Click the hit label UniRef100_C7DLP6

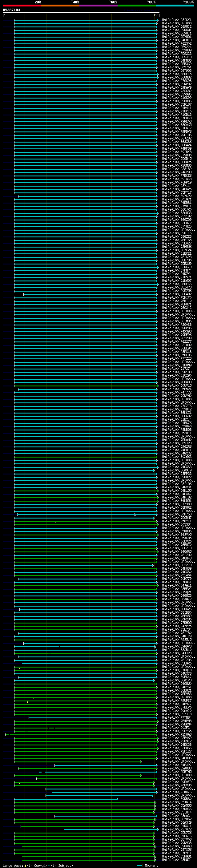click(x=177, y=708)
